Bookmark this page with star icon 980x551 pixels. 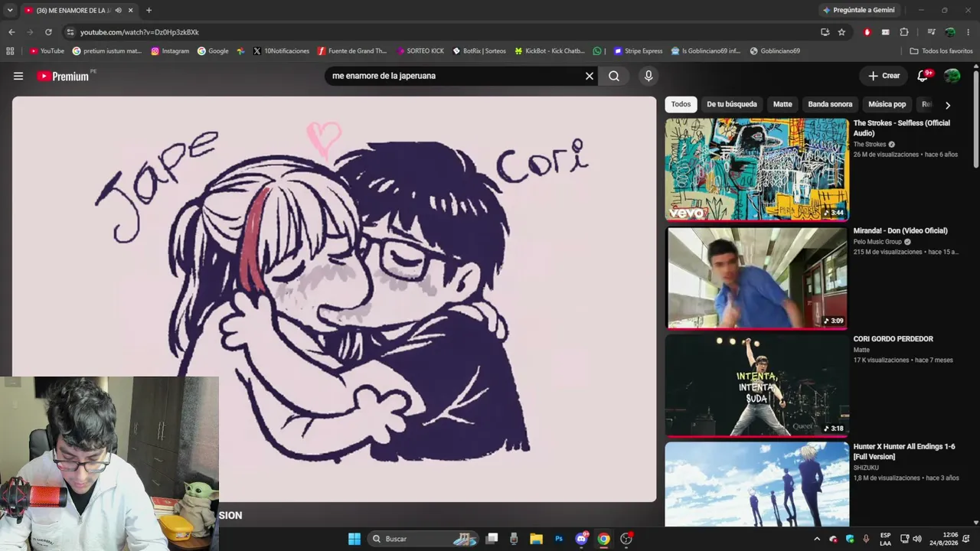[x=841, y=32]
